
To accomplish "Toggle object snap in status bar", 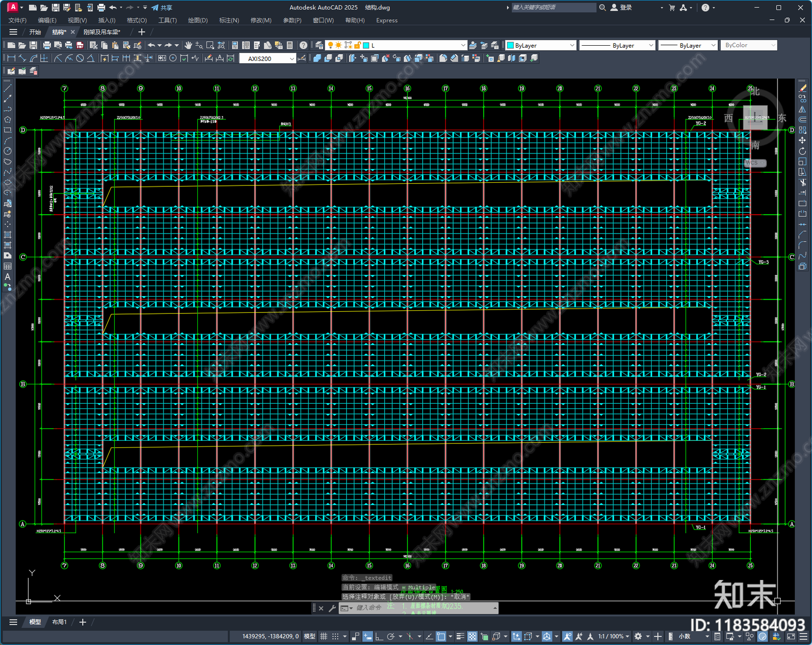I will (441, 636).
